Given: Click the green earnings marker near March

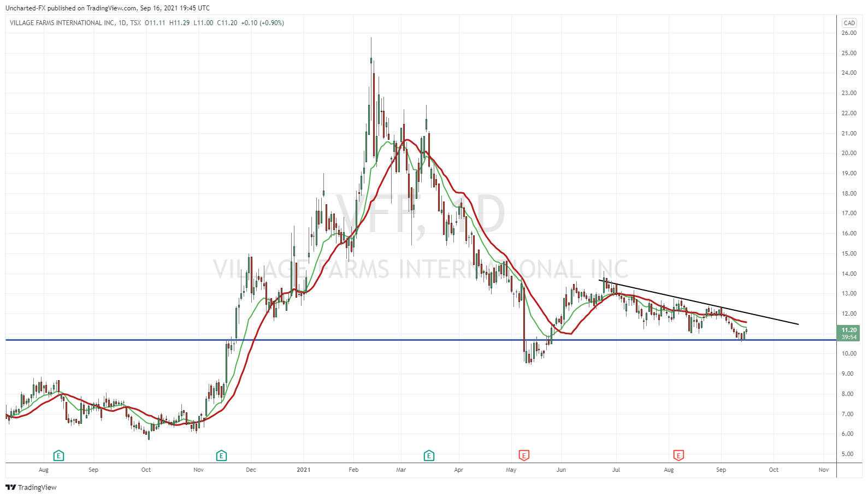Looking at the screenshot, I should [429, 455].
